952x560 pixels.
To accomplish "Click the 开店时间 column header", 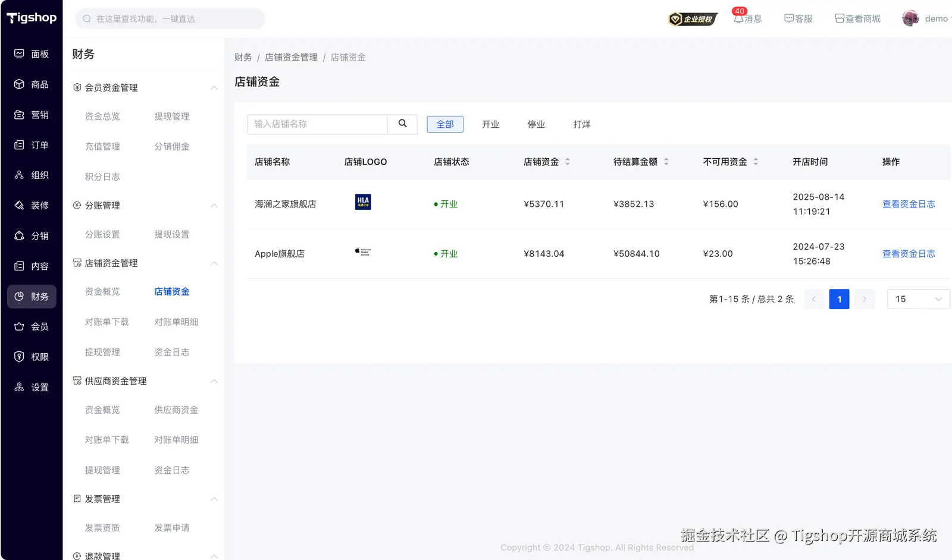I will 810,162.
